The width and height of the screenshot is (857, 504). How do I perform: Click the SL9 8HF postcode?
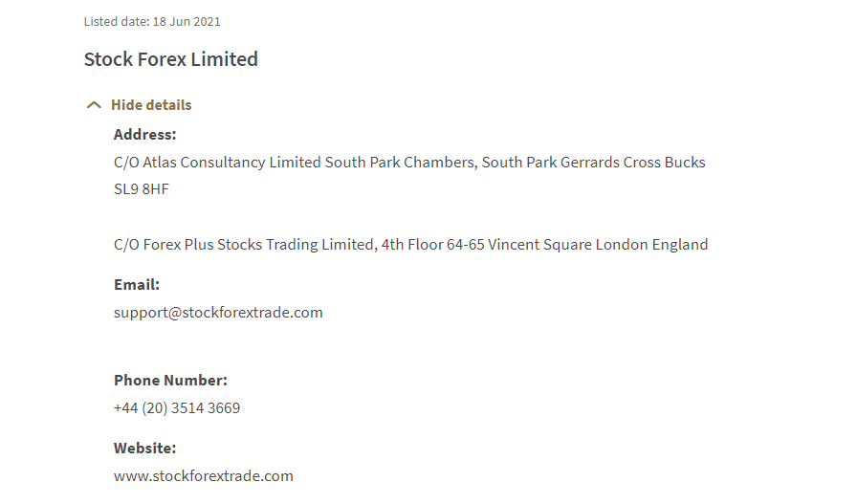pos(141,189)
